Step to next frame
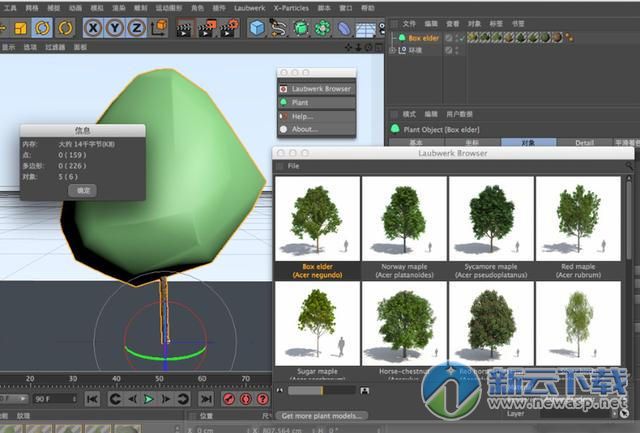640x433 pixels. (166, 399)
